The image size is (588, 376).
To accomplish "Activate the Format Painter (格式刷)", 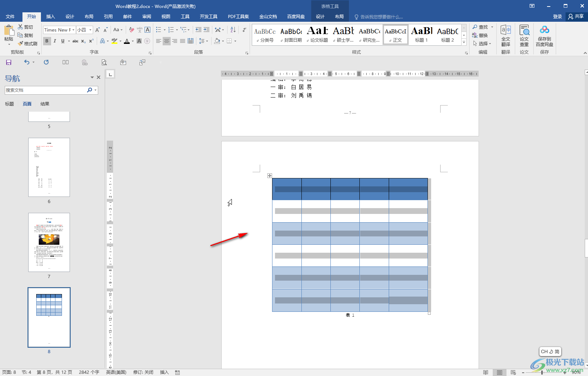I will (x=28, y=44).
